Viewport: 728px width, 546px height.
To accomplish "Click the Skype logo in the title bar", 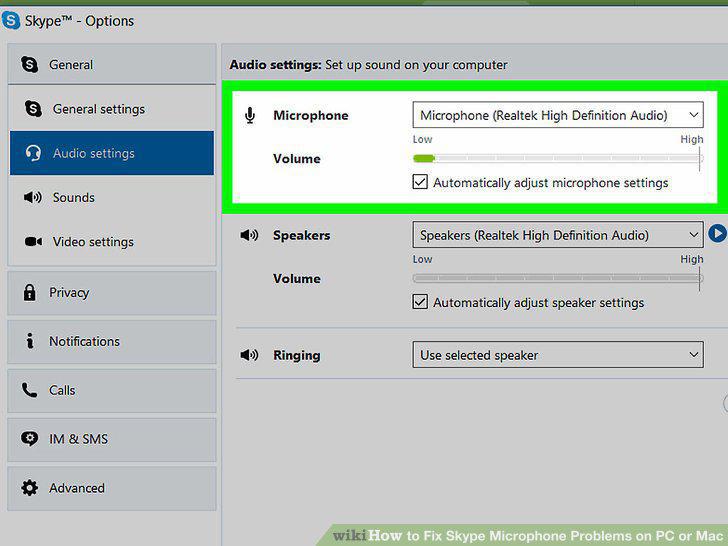I will [x=10, y=20].
